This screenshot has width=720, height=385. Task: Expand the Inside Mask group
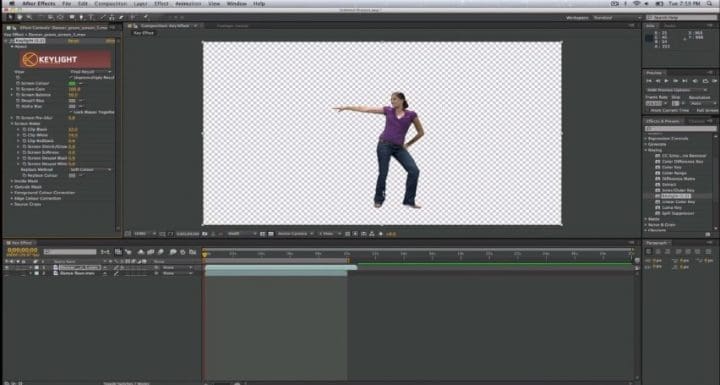(12, 181)
